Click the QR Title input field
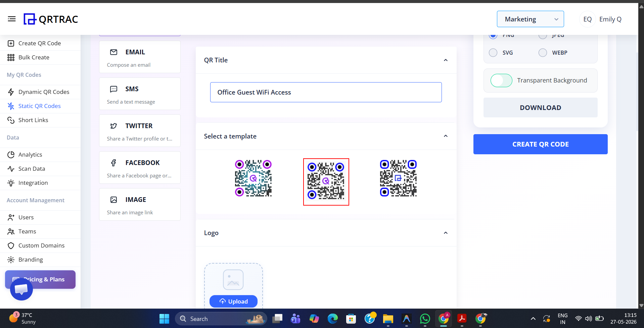This screenshot has height=328, width=644. (326, 92)
